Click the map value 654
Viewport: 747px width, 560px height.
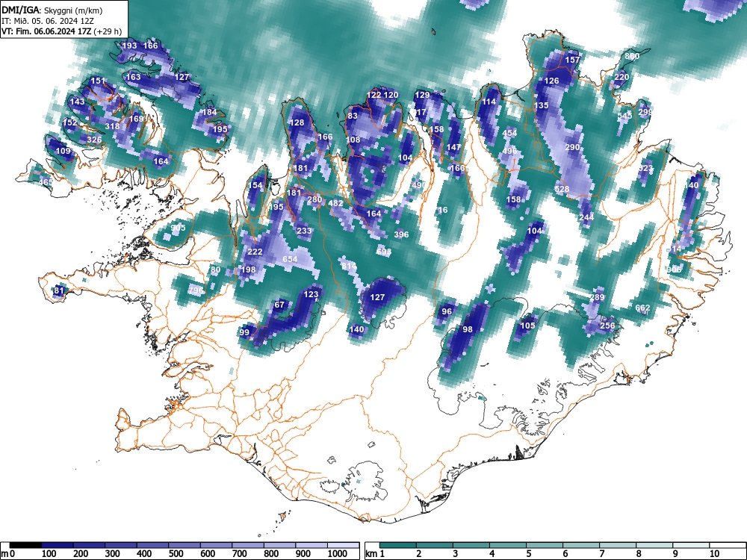pyautogui.click(x=290, y=259)
